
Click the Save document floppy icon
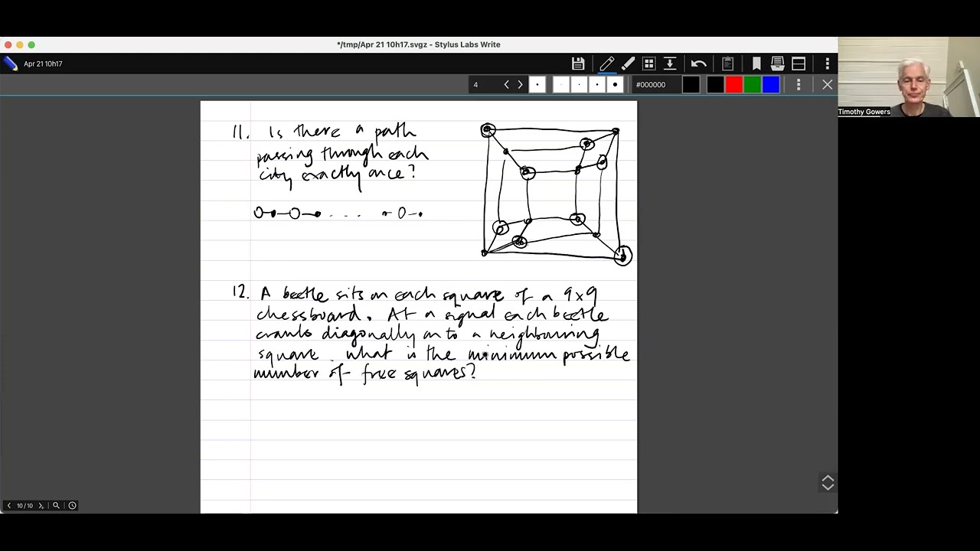click(x=578, y=64)
